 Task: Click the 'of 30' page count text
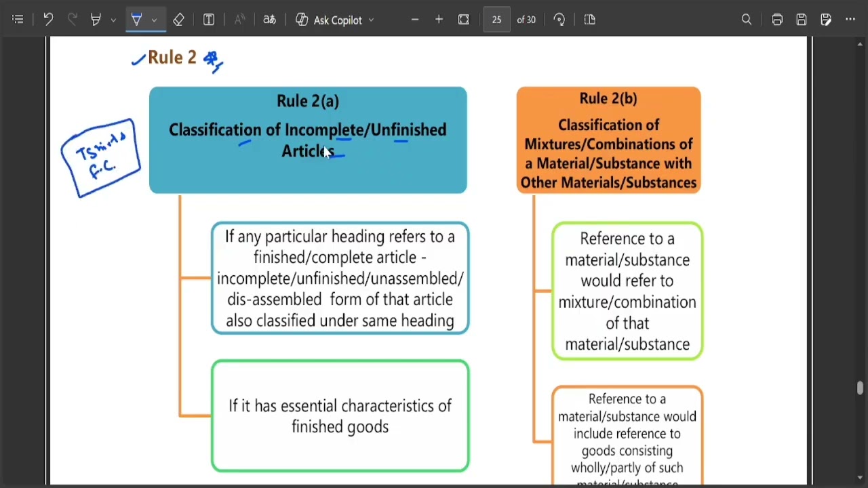click(x=526, y=20)
